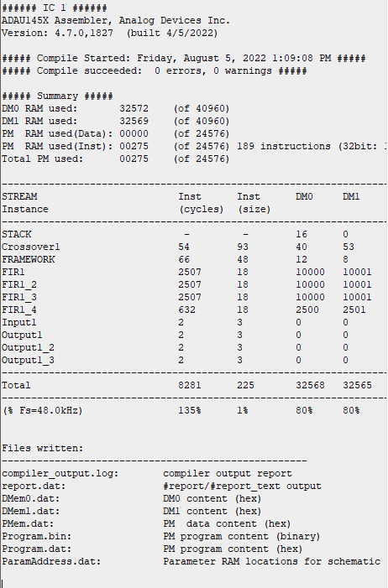Click the 135% cycle usage value
The width and height of the screenshot is (388, 588).
(x=189, y=410)
